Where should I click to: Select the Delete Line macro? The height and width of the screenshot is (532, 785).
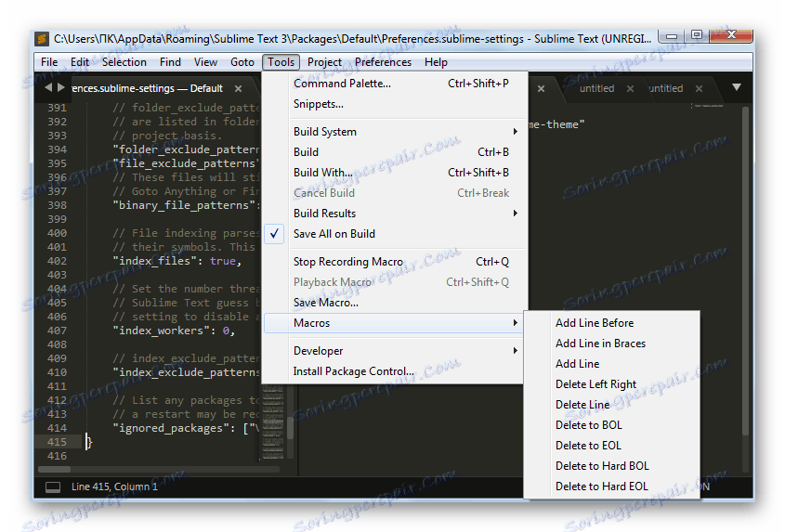pos(612,405)
